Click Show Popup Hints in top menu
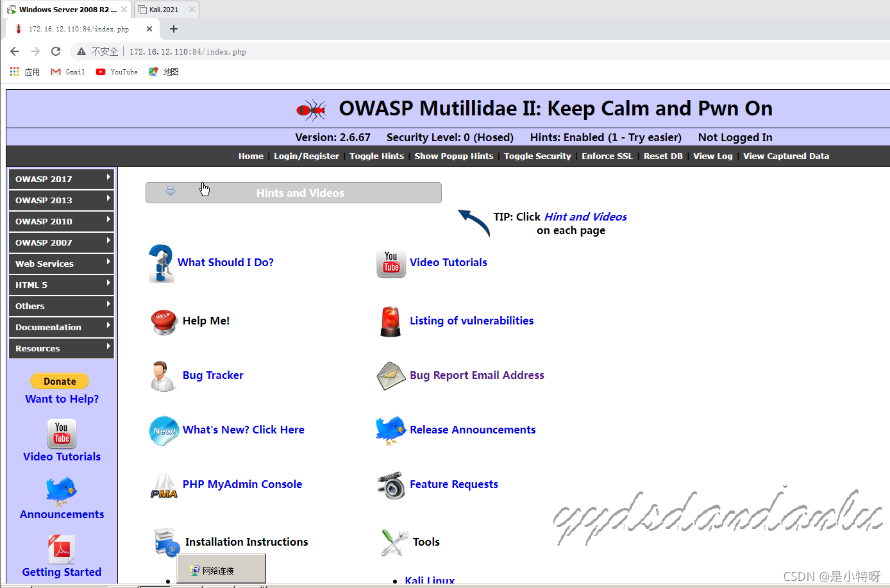890x588 pixels. (x=454, y=156)
